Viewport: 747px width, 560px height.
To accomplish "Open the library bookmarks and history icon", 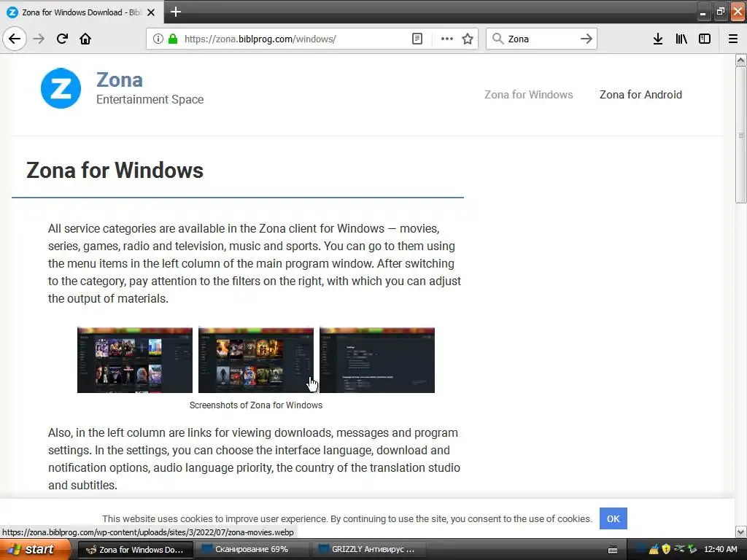I will (681, 39).
